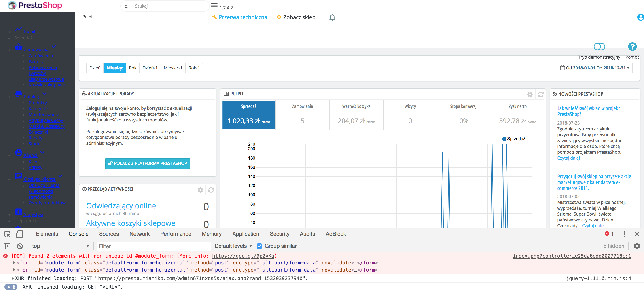Select the Rok period tab
Viewport: 644px width, 294px height.
coord(133,68)
